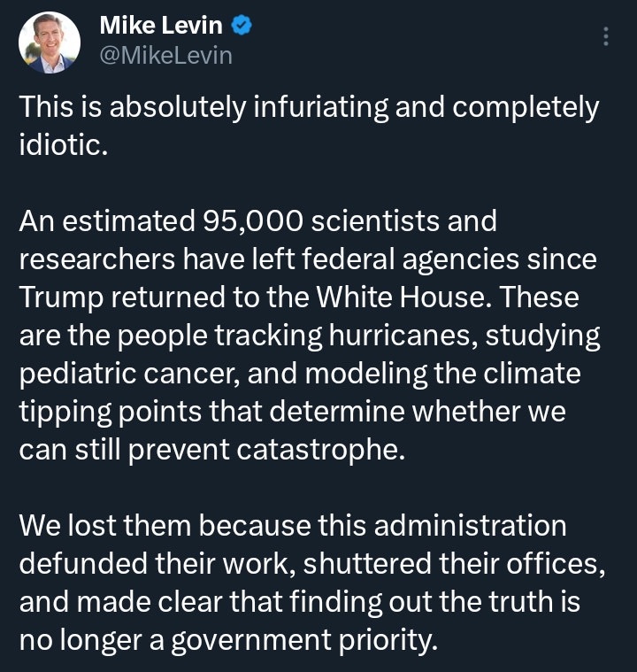This screenshot has height=672, width=637.
Task: Click the phrase "shuttered their offices"
Action: pos(455,563)
